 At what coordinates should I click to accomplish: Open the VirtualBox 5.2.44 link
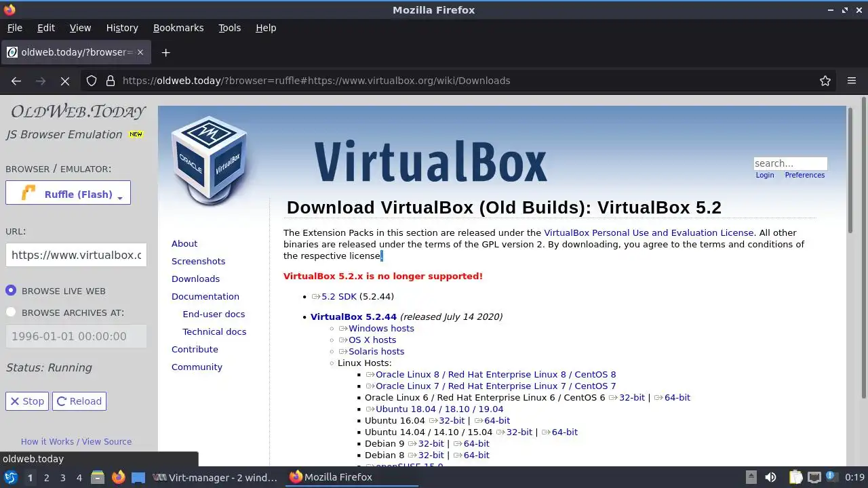click(x=353, y=317)
